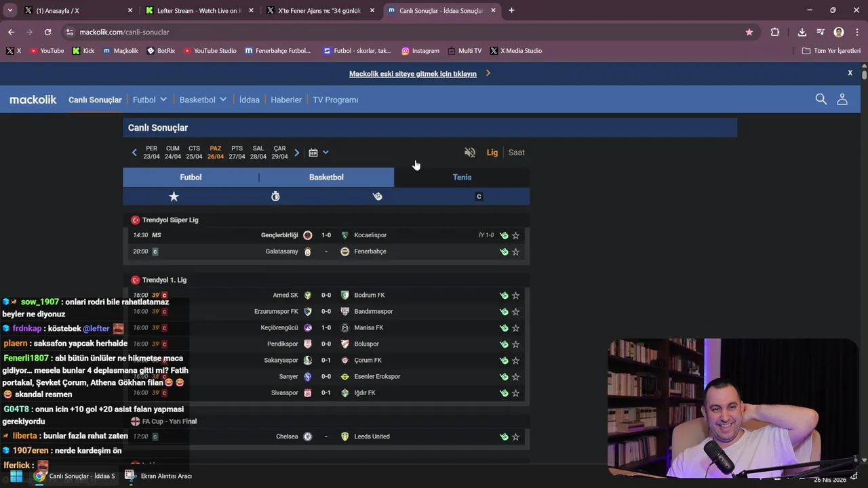
Task: Switch to the Futbol sport tab
Action: pos(191,177)
